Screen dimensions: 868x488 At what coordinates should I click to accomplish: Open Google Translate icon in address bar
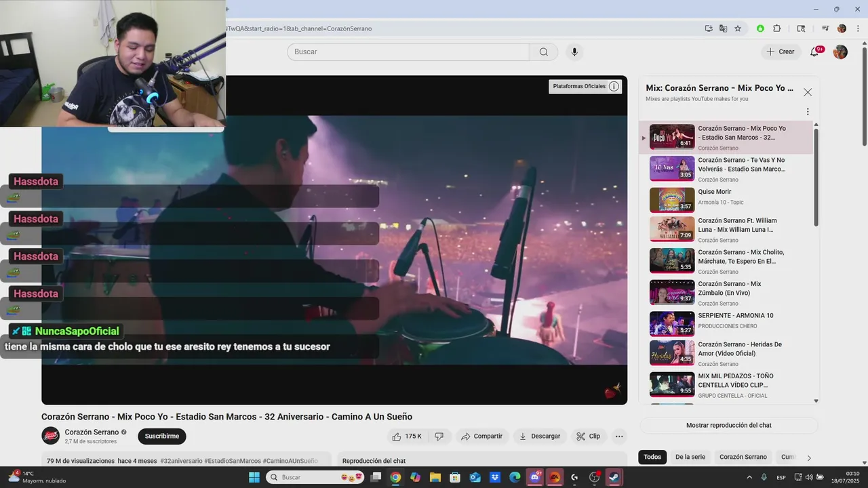point(723,28)
